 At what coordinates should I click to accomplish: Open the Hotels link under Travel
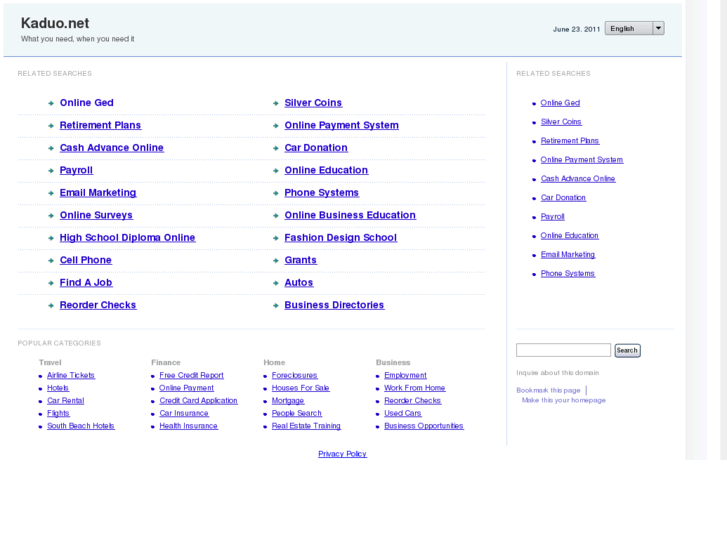(x=57, y=388)
